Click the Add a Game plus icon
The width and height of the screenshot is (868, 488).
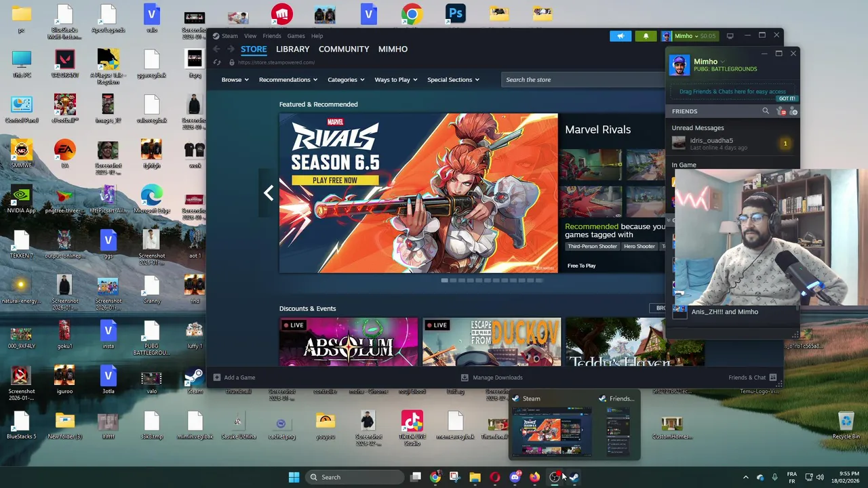point(217,378)
